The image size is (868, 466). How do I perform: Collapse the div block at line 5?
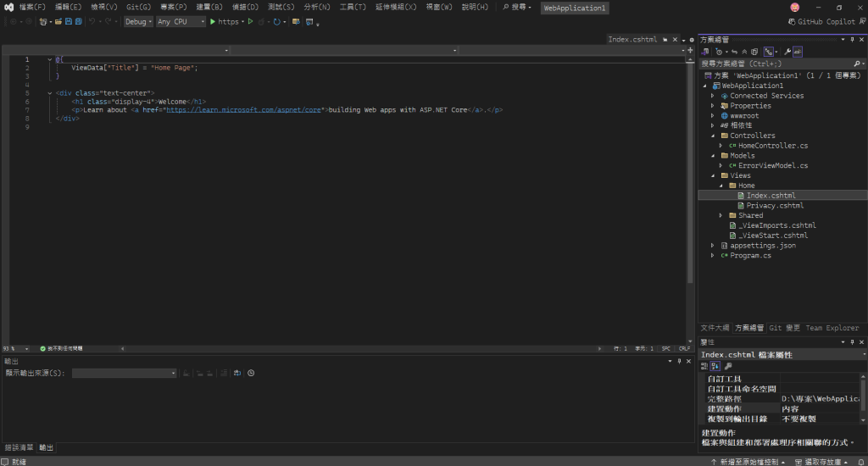(50, 93)
